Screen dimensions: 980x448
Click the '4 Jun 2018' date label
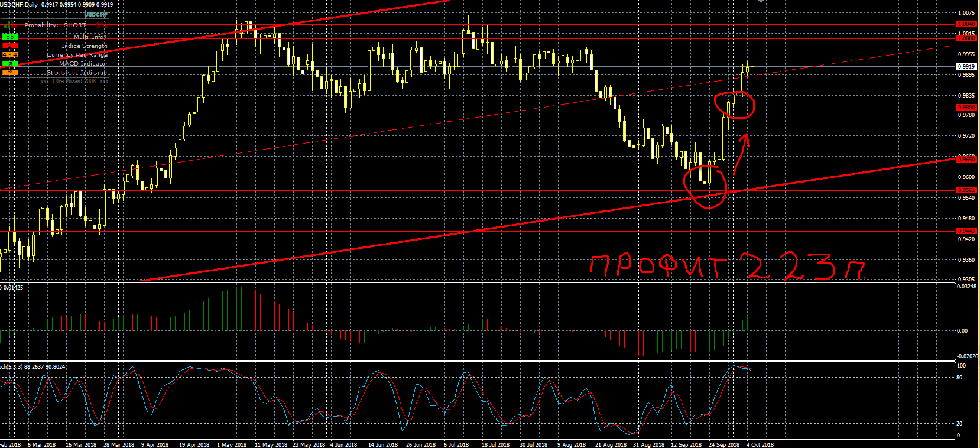(x=343, y=445)
